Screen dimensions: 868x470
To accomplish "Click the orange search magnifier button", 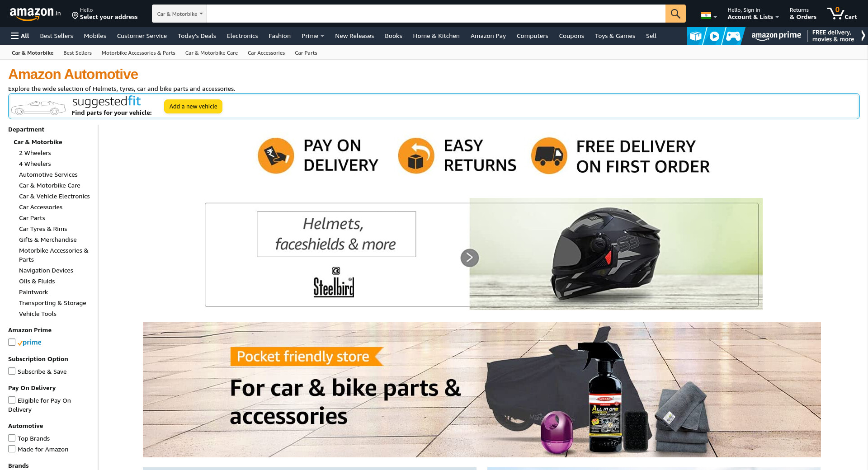I will 675,14.
